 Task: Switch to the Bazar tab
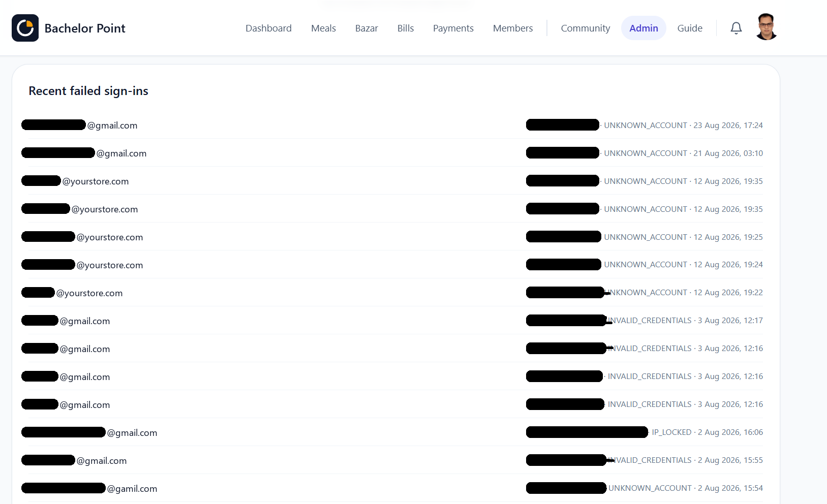coord(366,28)
